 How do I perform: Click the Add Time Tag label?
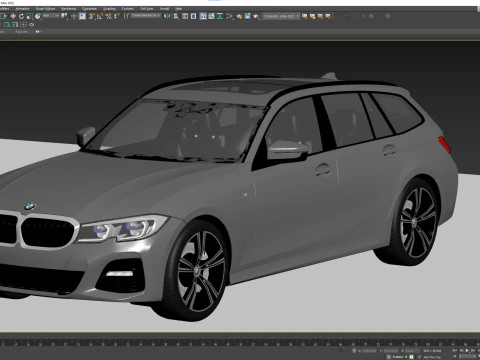[432, 357]
